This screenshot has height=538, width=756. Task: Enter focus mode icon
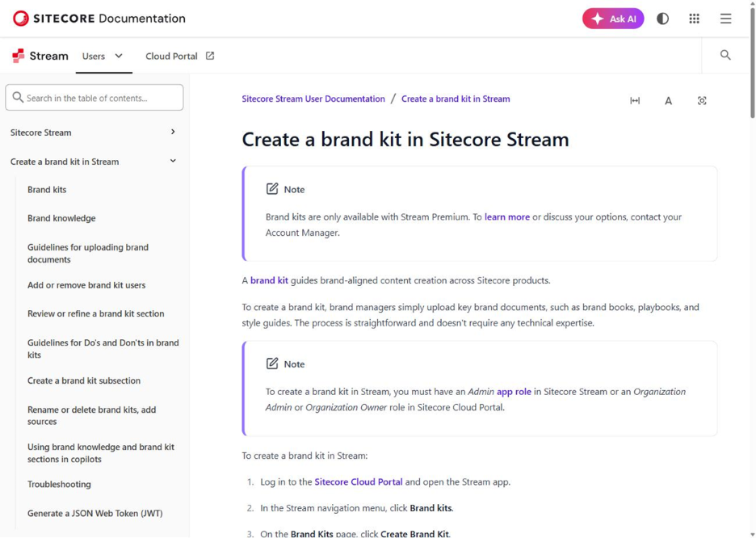702,100
